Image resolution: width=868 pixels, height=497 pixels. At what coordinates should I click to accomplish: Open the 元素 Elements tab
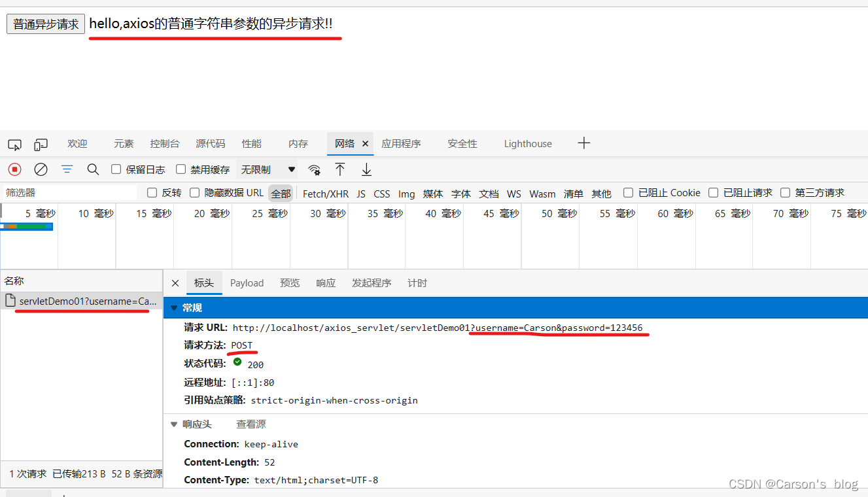124,144
